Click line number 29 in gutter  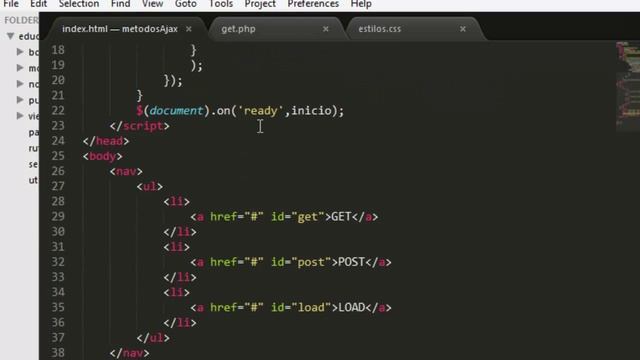(58, 216)
